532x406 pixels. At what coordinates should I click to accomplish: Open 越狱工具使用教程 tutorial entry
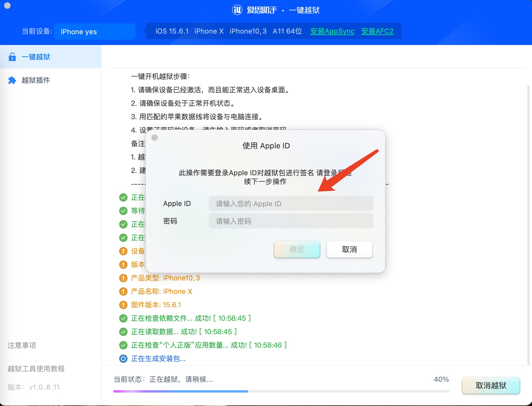point(37,369)
